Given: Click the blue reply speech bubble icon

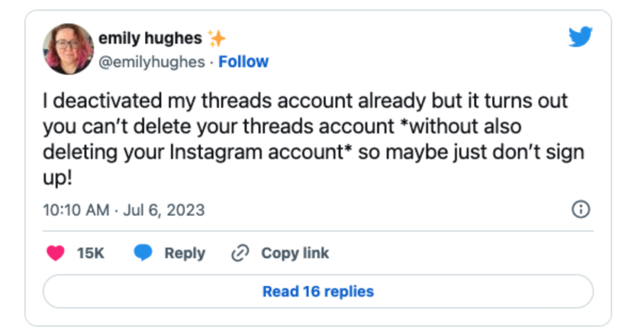Looking at the screenshot, I should pos(143,253).
